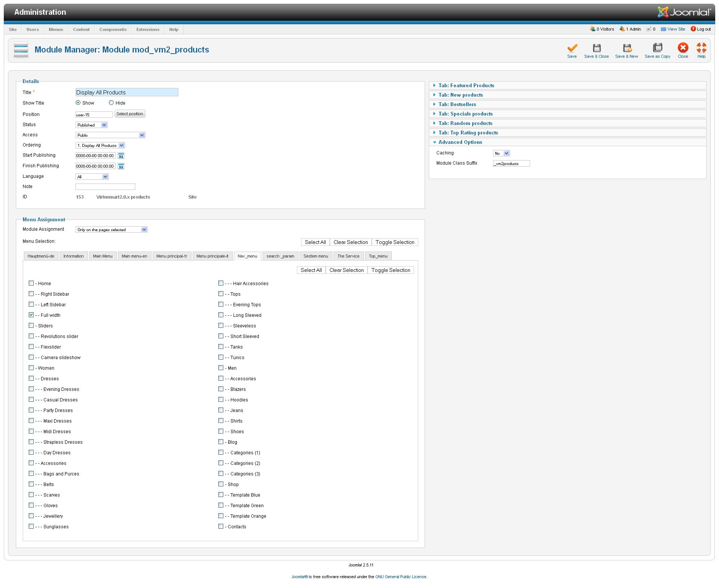The height and width of the screenshot is (588, 719).
Task: Click the red Close icon
Action: tap(683, 48)
